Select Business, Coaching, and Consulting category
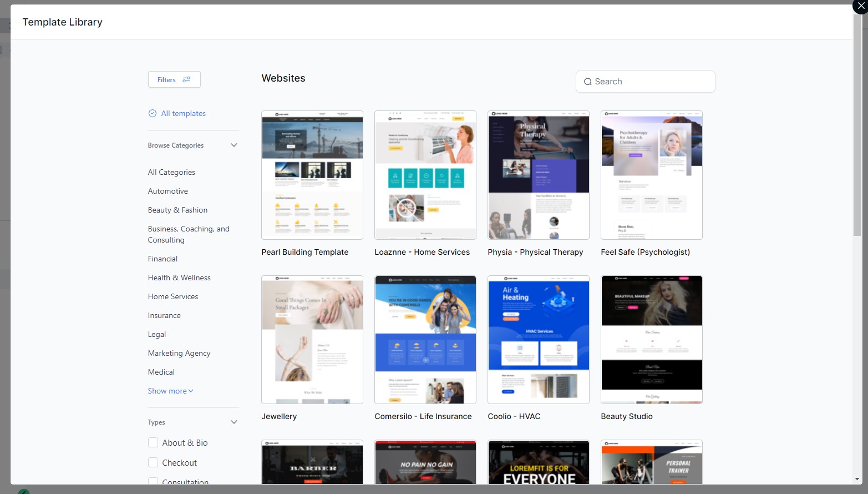868x494 pixels. 189,234
